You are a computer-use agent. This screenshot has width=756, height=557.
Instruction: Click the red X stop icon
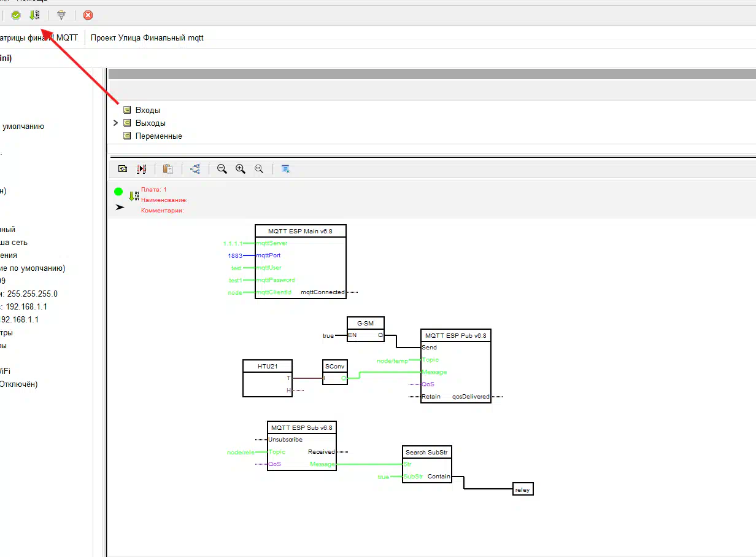click(x=88, y=15)
